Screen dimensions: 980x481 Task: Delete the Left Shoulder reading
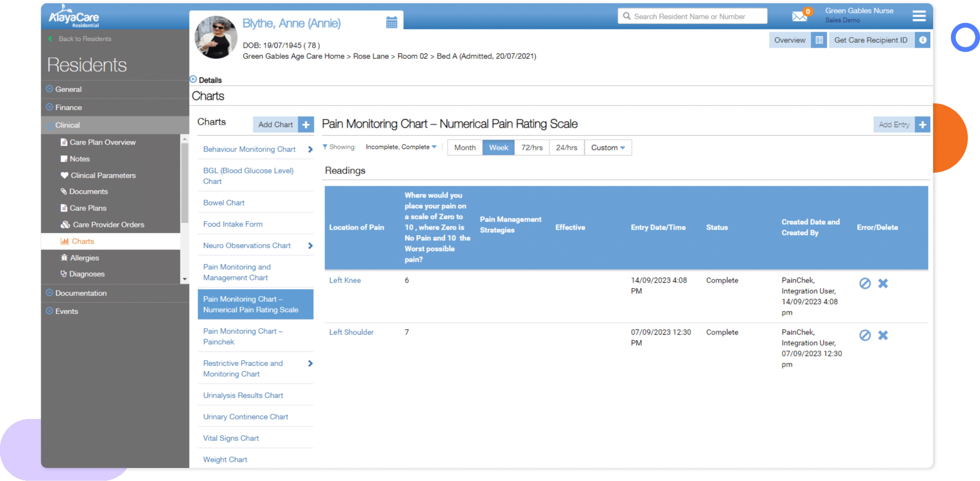[883, 335]
